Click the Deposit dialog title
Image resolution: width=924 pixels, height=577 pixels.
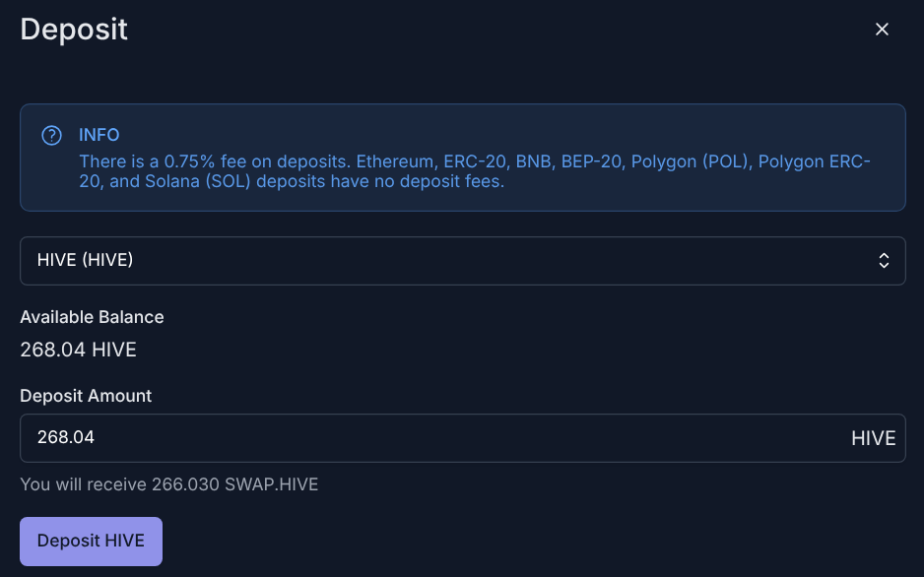pyautogui.click(x=74, y=29)
